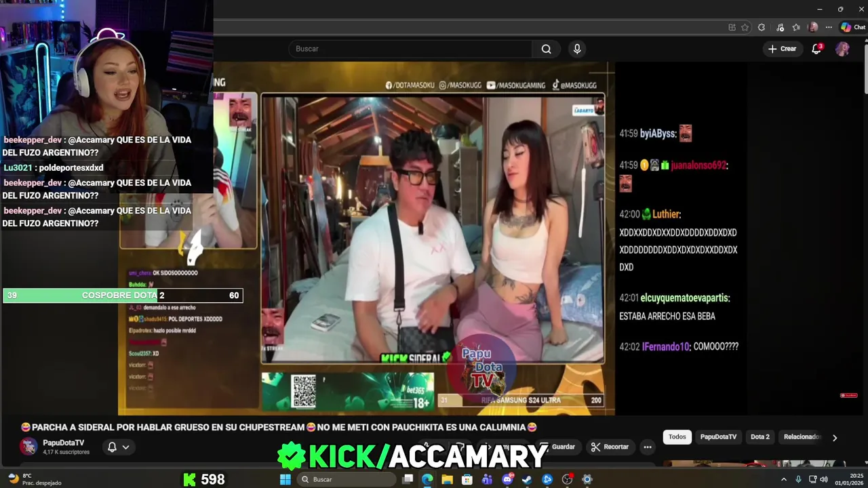Open Settings gear taskbar icon
868x488 pixels.
coord(587,479)
